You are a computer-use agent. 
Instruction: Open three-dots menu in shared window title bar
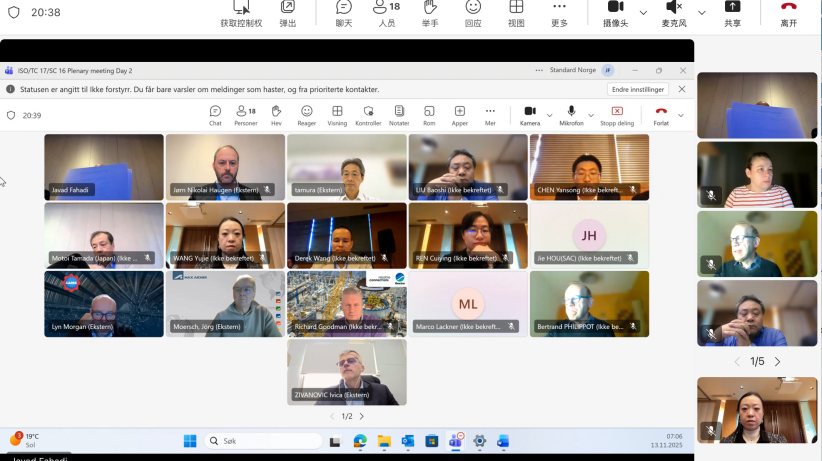click(x=539, y=70)
